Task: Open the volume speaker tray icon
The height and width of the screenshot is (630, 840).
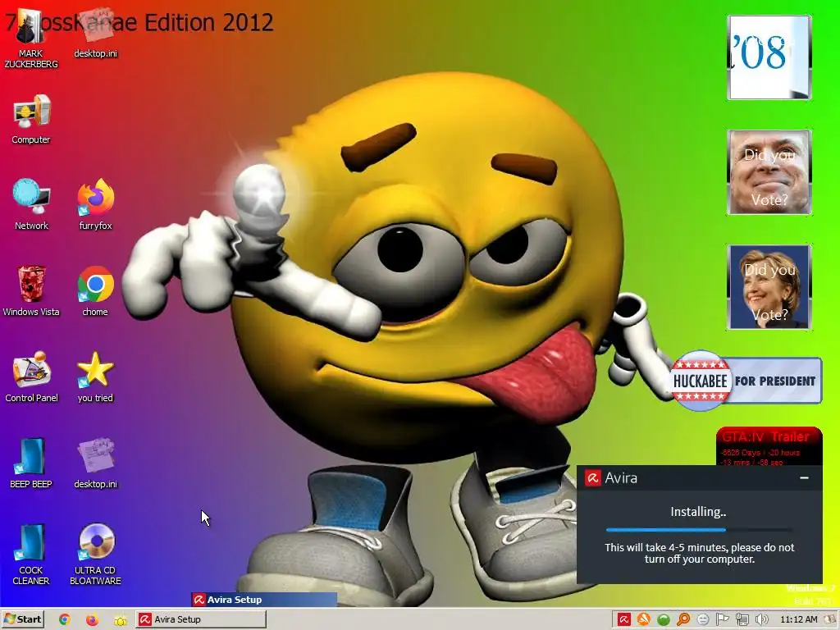Action: point(761,620)
